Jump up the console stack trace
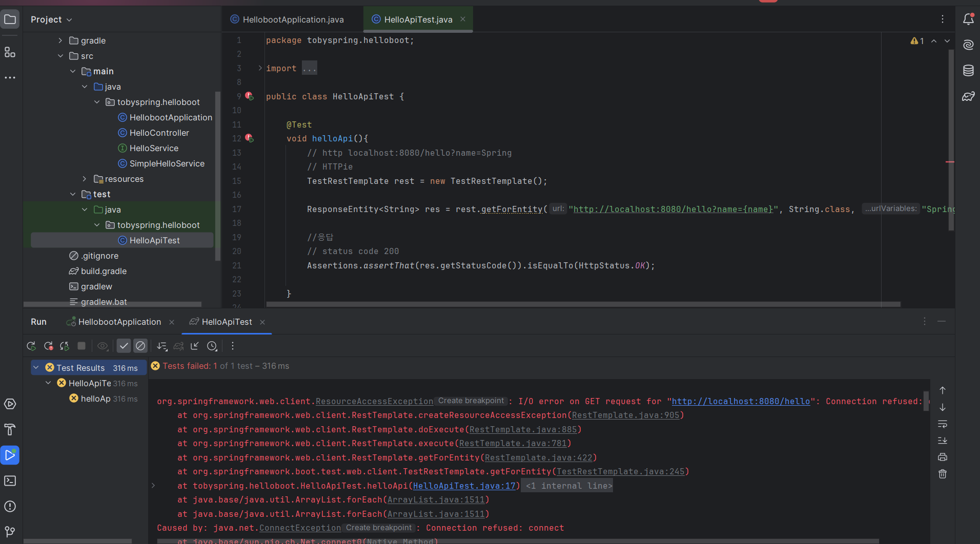This screenshot has width=980, height=544. point(943,390)
